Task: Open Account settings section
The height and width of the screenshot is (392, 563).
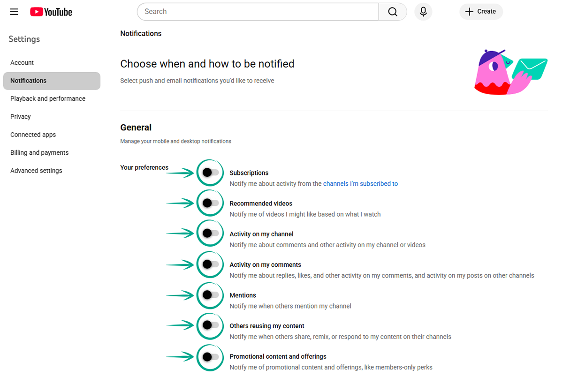Action: point(22,63)
